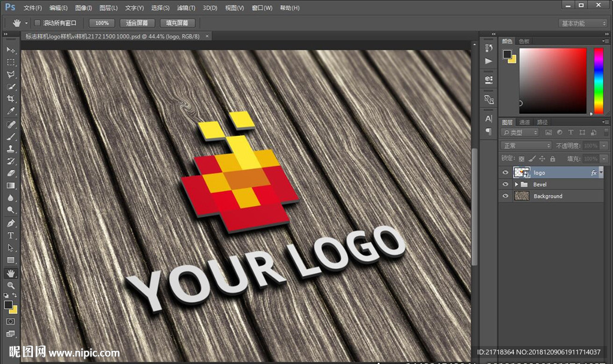Open the Layers panel menu
The height and width of the screenshot is (364, 613).
pyautogui.click(x=605, y=122)
